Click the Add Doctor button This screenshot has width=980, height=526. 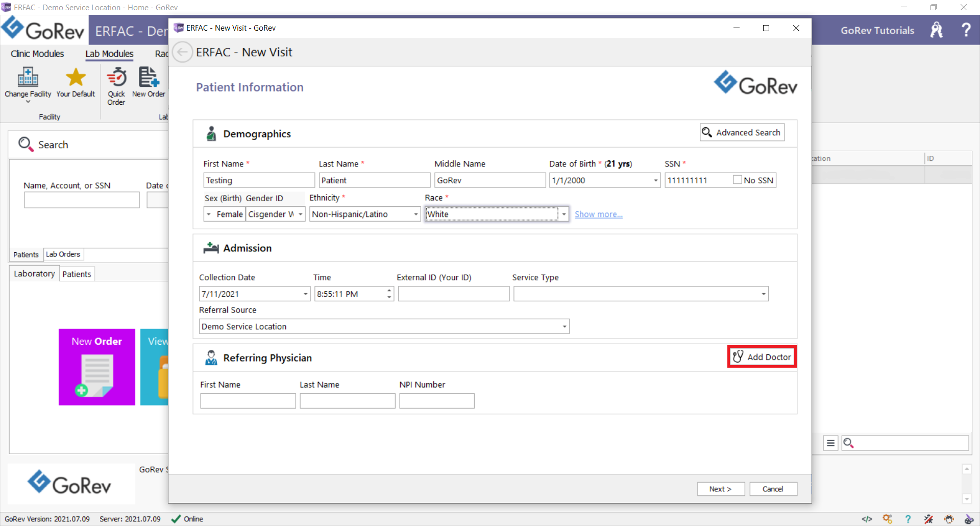[x=762, y=357]
